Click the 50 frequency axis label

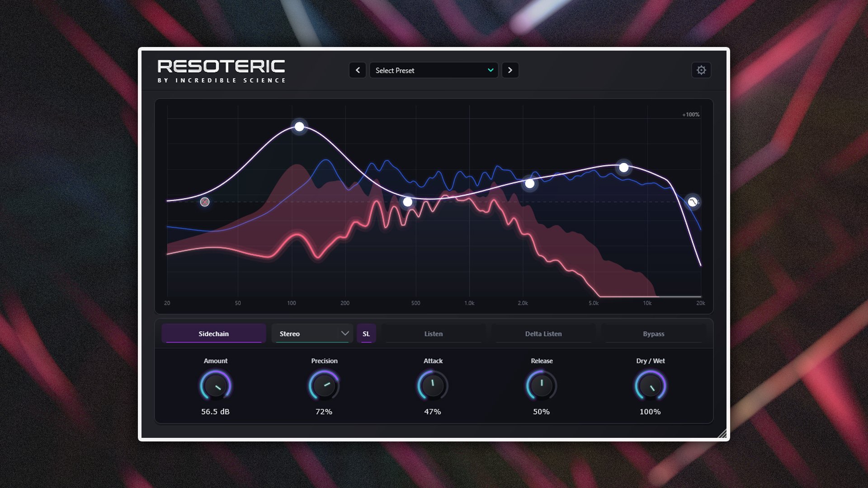click(x=238, y=303)
